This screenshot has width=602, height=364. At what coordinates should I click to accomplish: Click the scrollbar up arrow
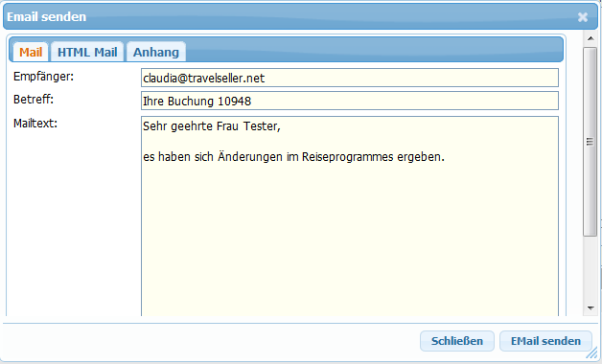coord(590,38)
